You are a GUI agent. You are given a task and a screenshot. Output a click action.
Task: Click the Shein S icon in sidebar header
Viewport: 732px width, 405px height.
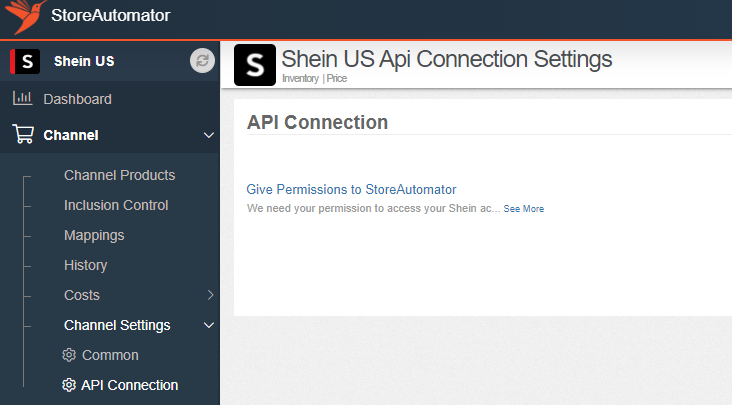(25, 61)
